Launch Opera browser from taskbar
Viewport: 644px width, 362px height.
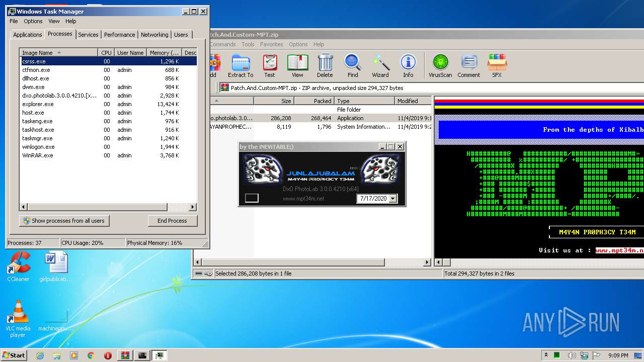108,355
